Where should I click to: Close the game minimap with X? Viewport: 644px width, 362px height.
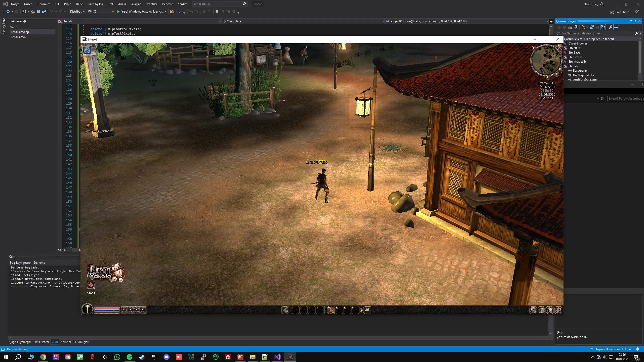pyautogui.click(x=559, y=47)
